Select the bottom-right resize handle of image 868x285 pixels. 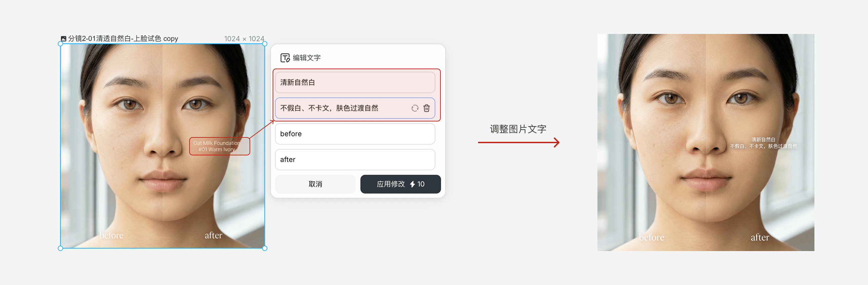[265, 248]
